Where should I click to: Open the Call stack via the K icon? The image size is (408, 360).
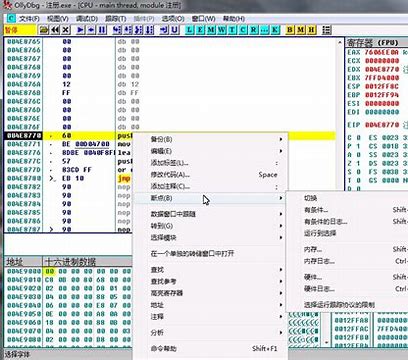click(275, 30)
